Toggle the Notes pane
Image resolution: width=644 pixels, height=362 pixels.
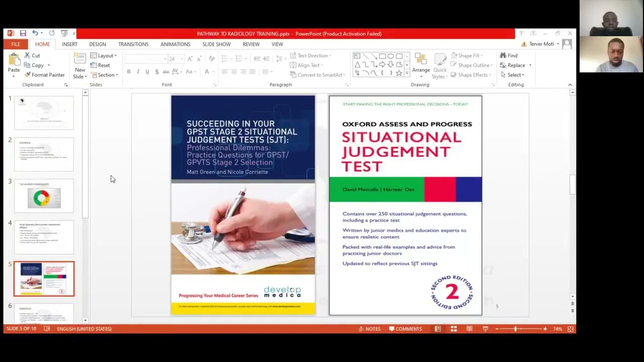(369, 329)
